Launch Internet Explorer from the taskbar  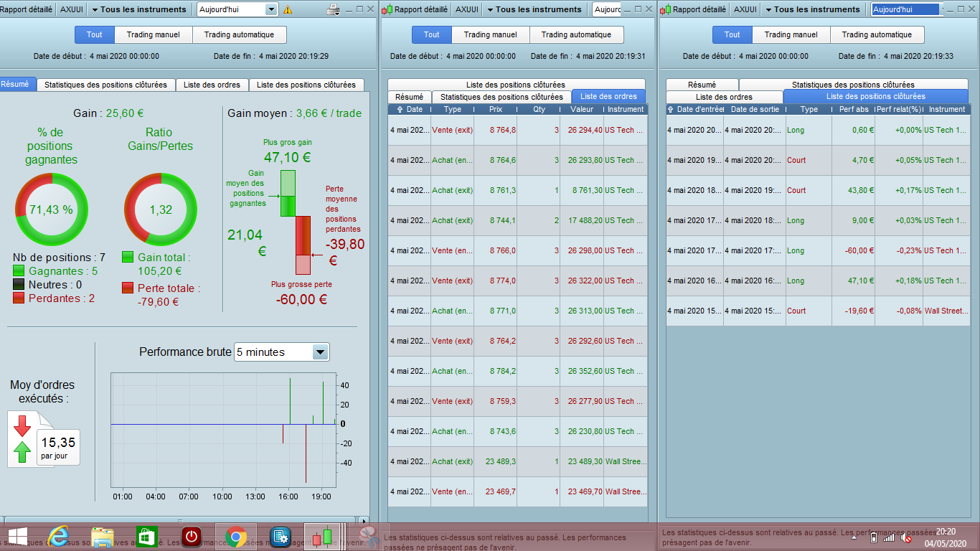(57, 537)
